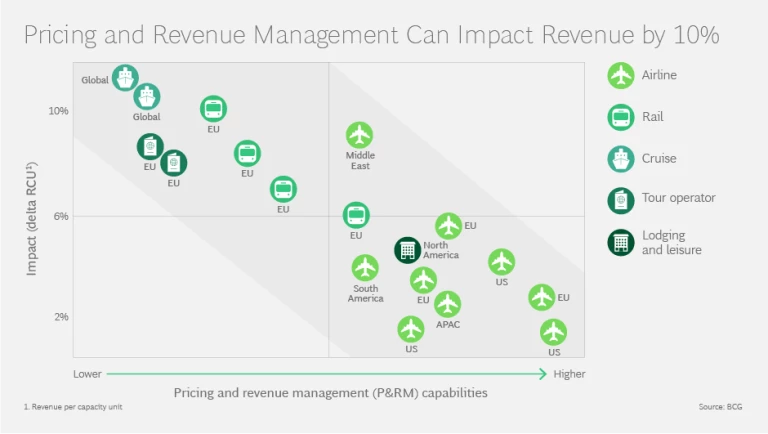768x434 pixels.
Task: Click the bottom-right US airline marker
Action: pyautogui.click(x=553, y=332)
